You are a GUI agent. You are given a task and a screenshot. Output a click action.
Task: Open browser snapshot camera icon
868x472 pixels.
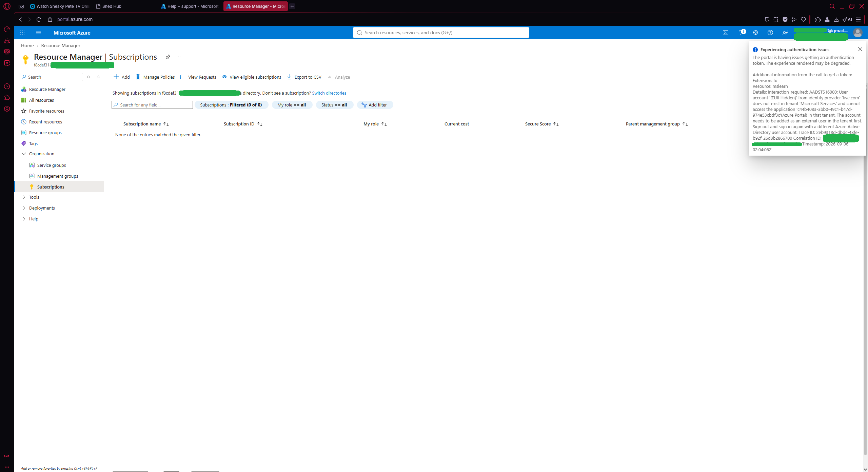776,19
